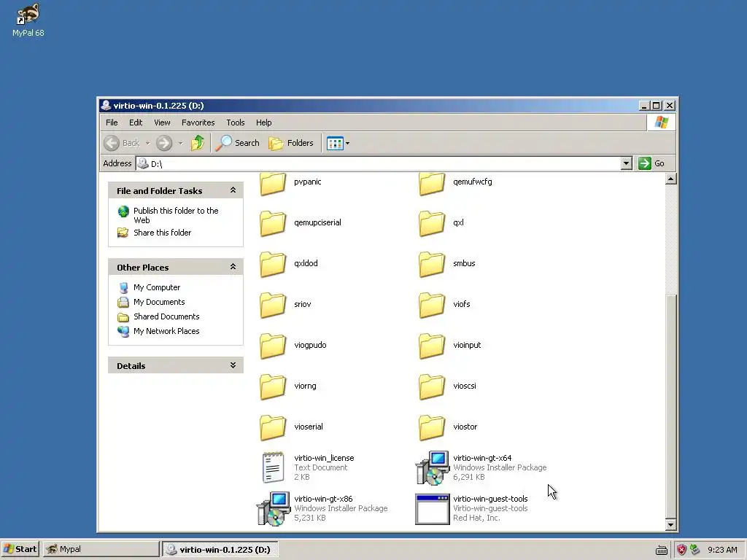Select the smbus folder icon
The image size is (747, 560).
(432, 264)
